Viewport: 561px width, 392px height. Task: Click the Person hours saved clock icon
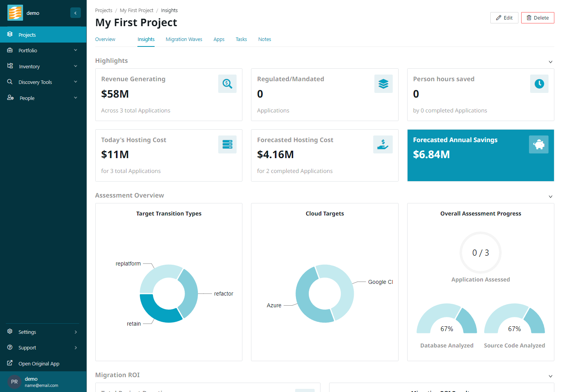539,84
